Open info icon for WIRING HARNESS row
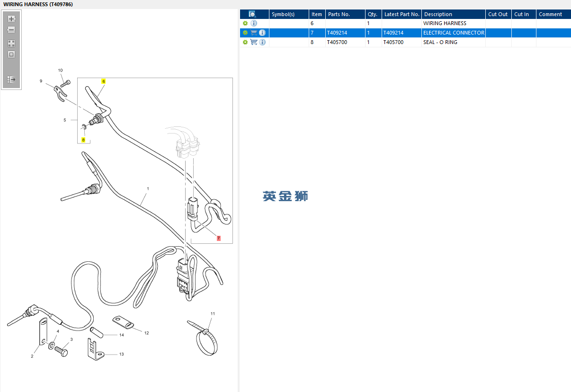This screenshot has width=571, height=392. pos(254,23)
